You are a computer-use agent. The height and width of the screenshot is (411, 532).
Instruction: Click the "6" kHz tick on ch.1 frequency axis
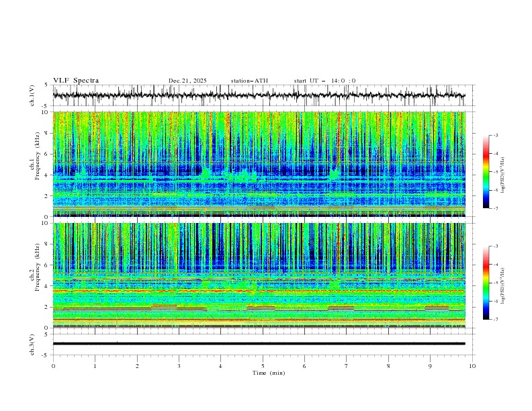[48, 154]
